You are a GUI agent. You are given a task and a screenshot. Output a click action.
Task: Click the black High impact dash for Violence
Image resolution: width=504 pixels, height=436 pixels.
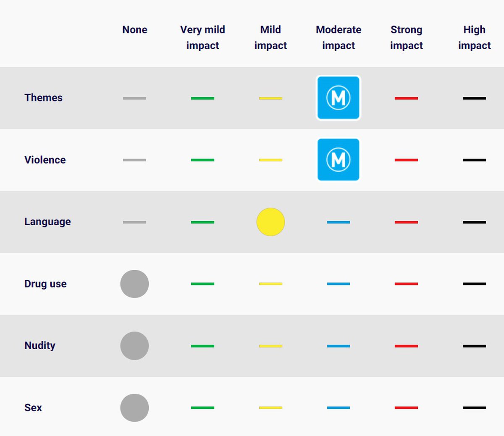click(x=474, y=160)
